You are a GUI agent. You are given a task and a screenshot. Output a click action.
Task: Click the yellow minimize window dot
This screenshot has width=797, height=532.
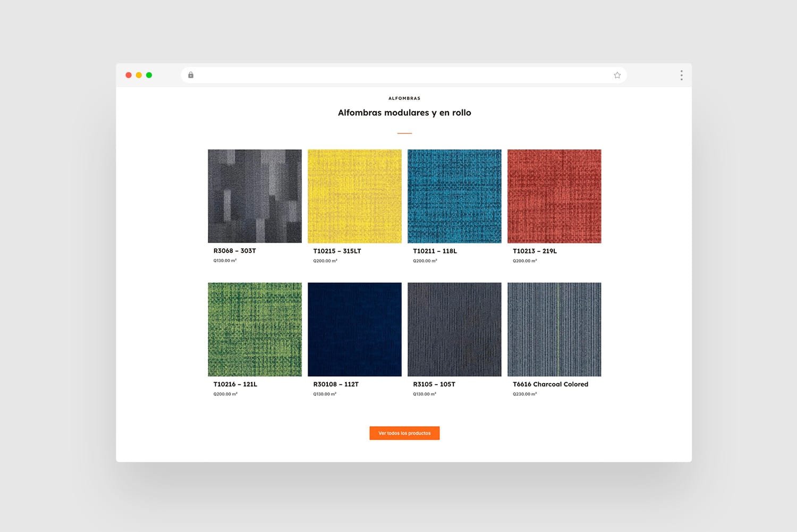coord(139,75)
